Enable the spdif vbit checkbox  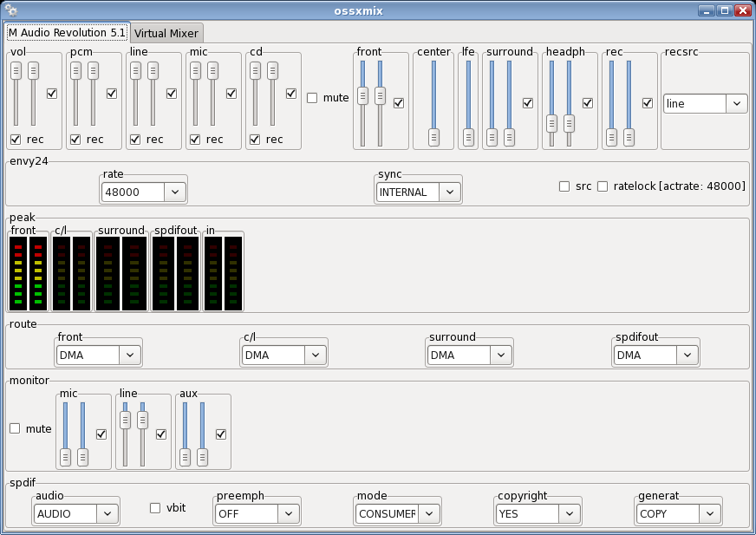tap(155, 508)
